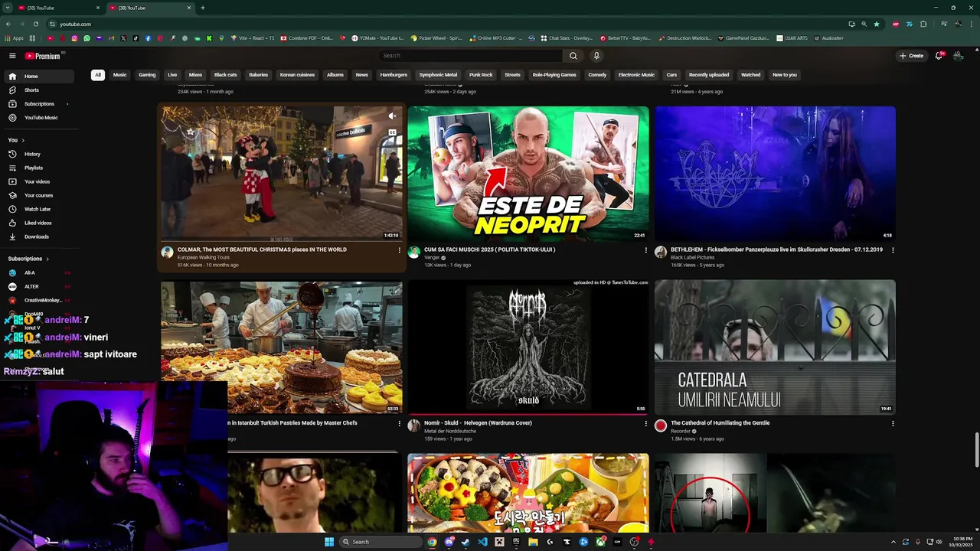Open the WhatsApp bookmark icon
Viewport: 980px width, 551px height.
[x=87, y=38]
